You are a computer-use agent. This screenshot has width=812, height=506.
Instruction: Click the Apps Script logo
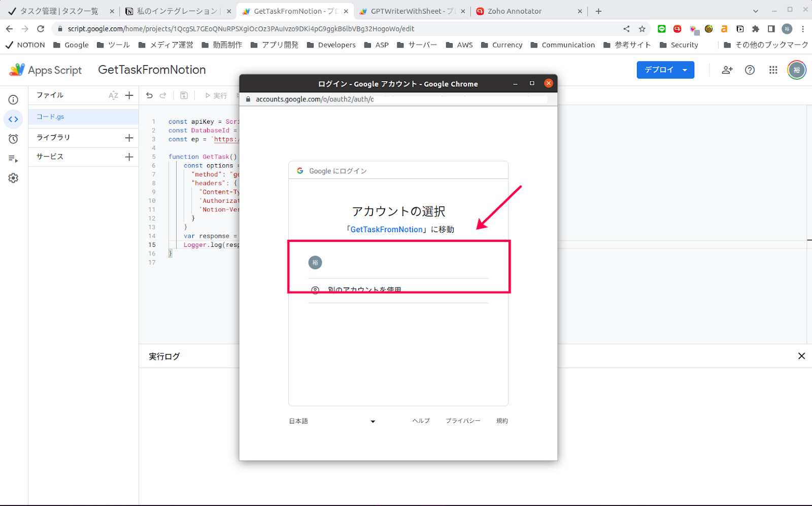tap(45, 70)
